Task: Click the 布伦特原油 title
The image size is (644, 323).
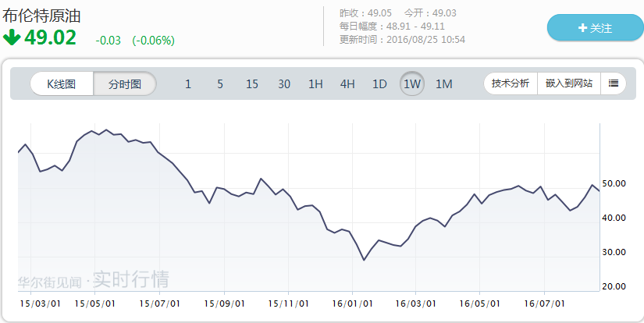Action: coord(41,15)
